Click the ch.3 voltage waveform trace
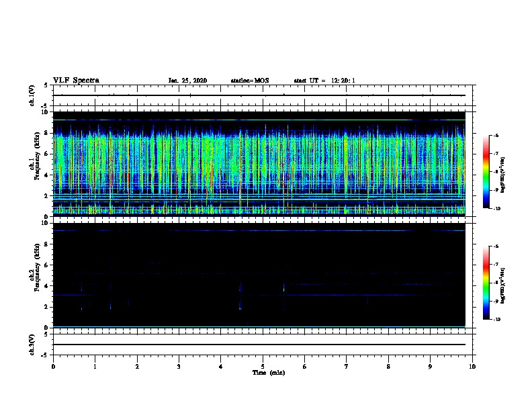Image resolution: width=532 pixels, height=411 pixels. pos(259,345)
